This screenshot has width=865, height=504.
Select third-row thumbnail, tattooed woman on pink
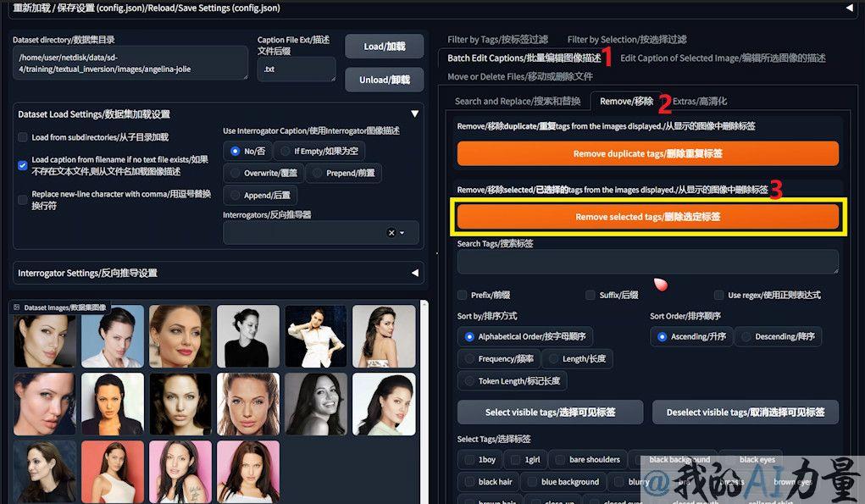pyautogui.click(x=180, y=472)
